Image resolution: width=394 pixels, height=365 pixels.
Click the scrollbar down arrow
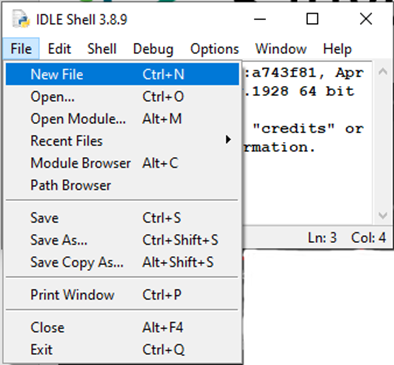[383, 216]
